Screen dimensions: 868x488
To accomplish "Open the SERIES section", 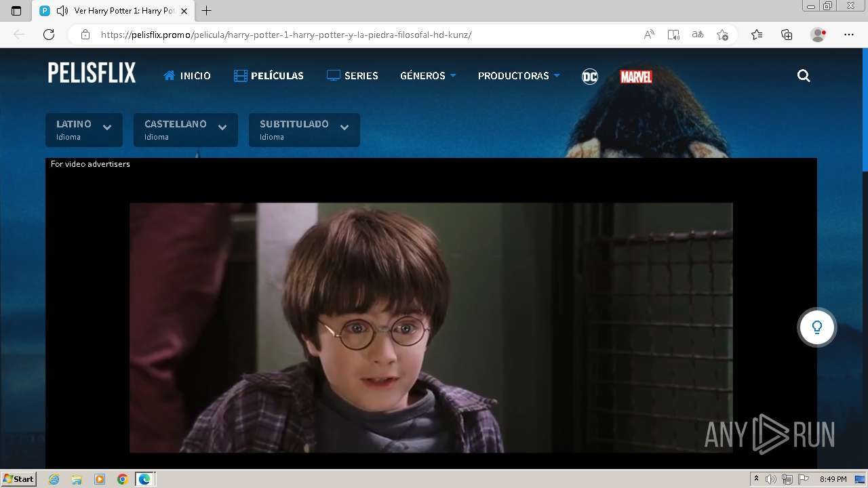I will pos(353,76).
